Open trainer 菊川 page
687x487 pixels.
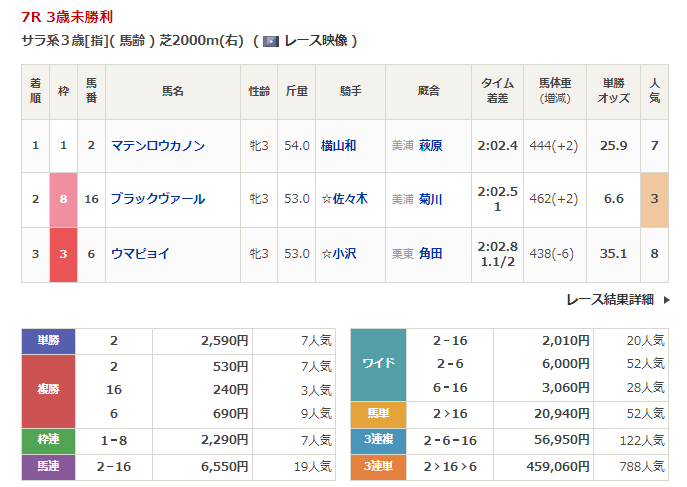point(431,200)
